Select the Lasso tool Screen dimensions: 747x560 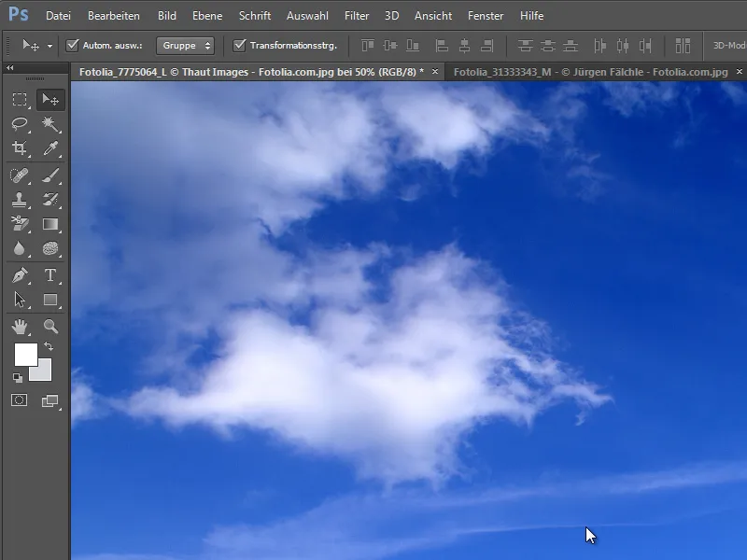[x=20, y=124]
